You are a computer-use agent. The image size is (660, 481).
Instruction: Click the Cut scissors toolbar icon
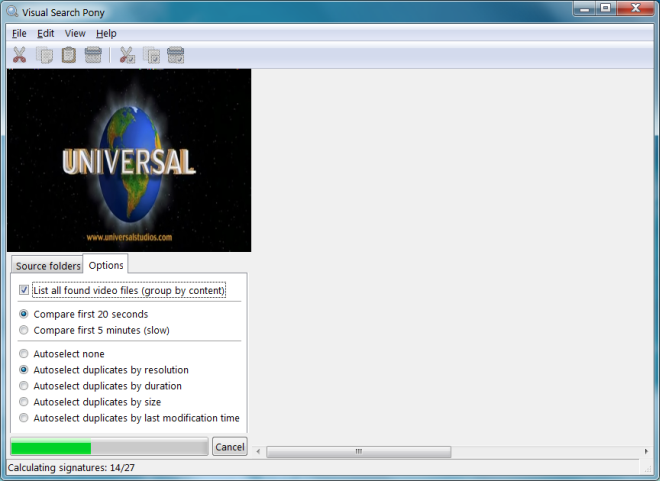[x=19, y=55]
